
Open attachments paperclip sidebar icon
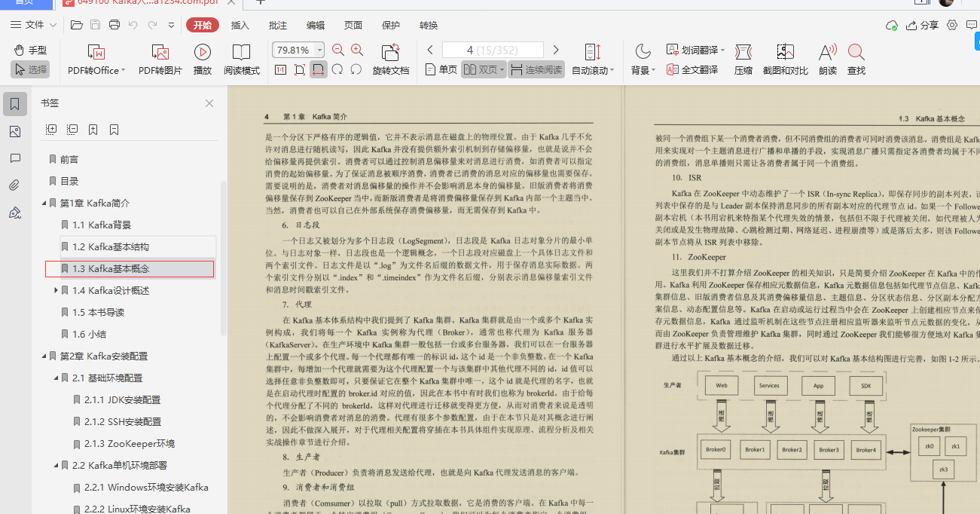14,185
